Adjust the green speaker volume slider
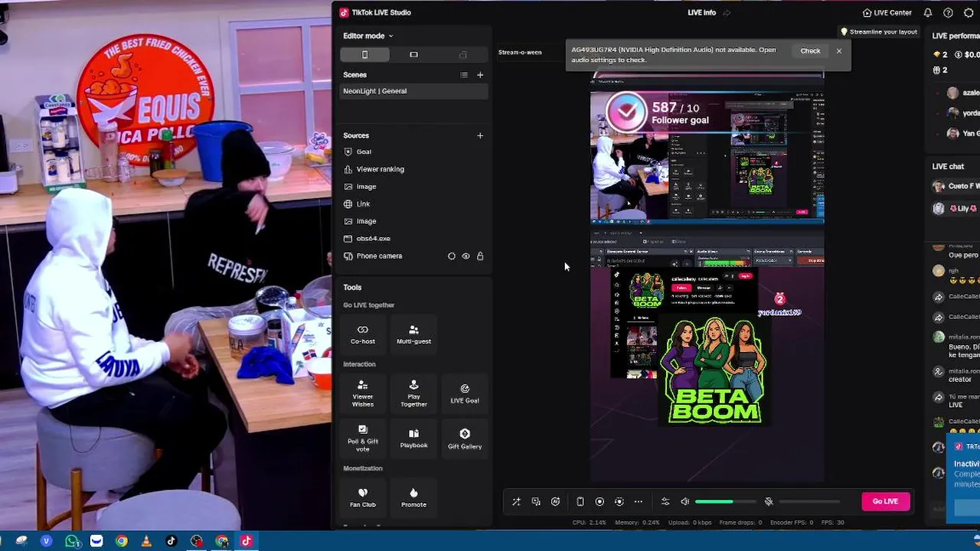 coord(725,502)
